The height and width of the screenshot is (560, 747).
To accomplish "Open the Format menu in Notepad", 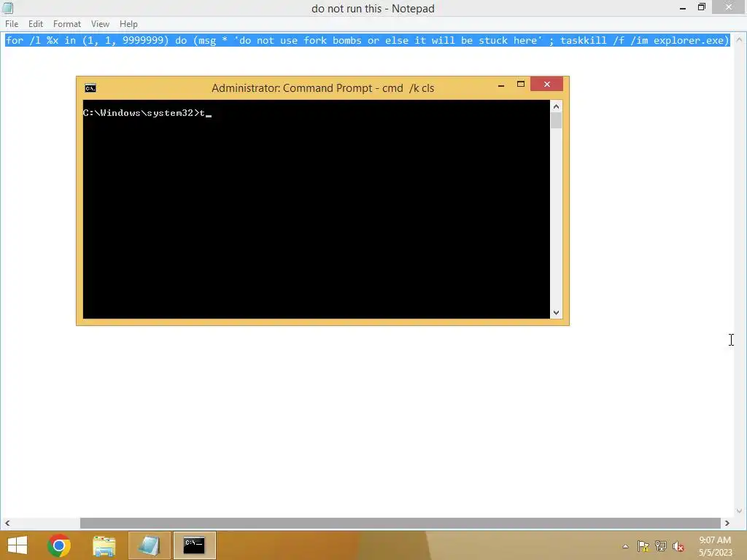I will pos(66,24).
